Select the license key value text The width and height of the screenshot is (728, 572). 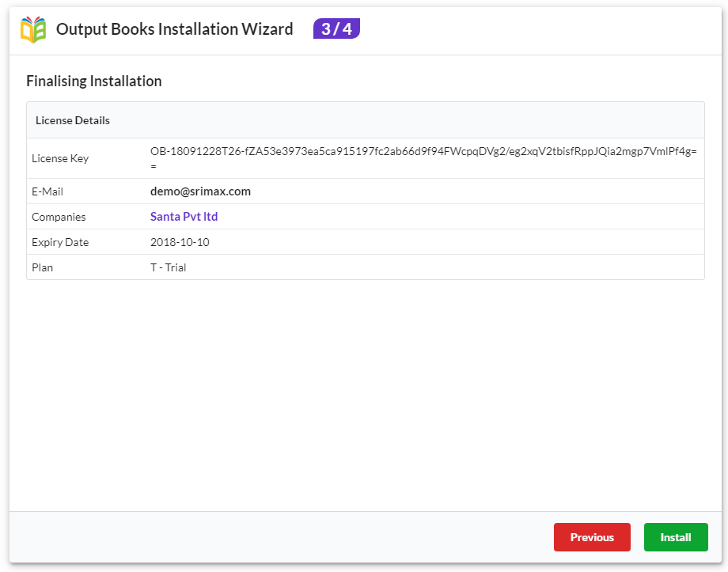(423, 158)
